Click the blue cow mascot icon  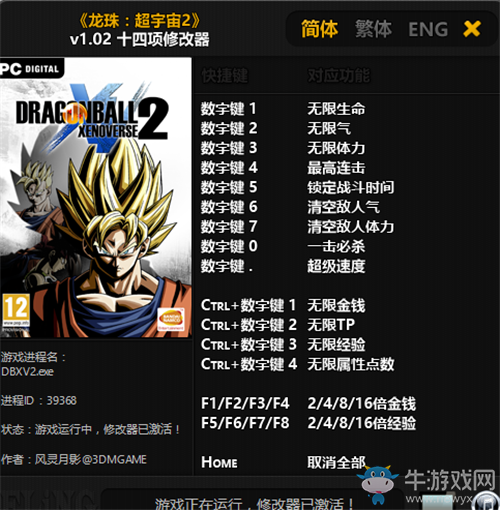377,483
